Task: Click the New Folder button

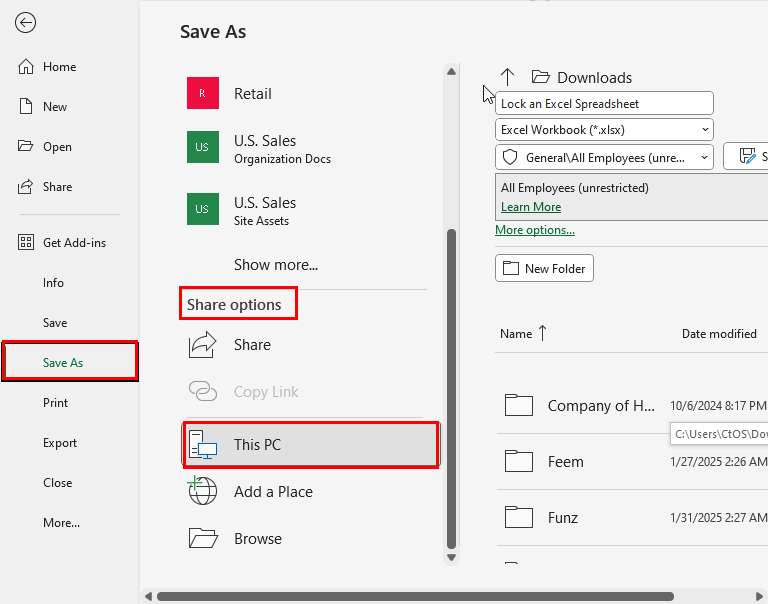Action: [544, 268]
